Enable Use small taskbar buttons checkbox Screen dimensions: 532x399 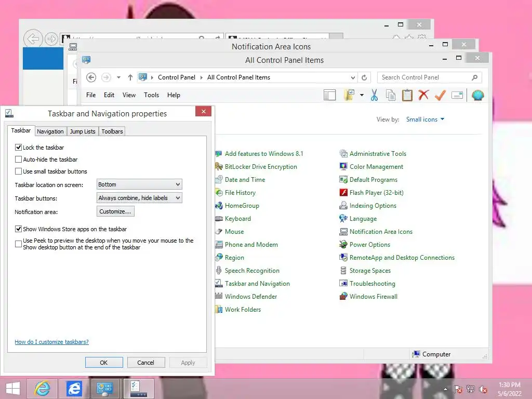coord(18,171)
